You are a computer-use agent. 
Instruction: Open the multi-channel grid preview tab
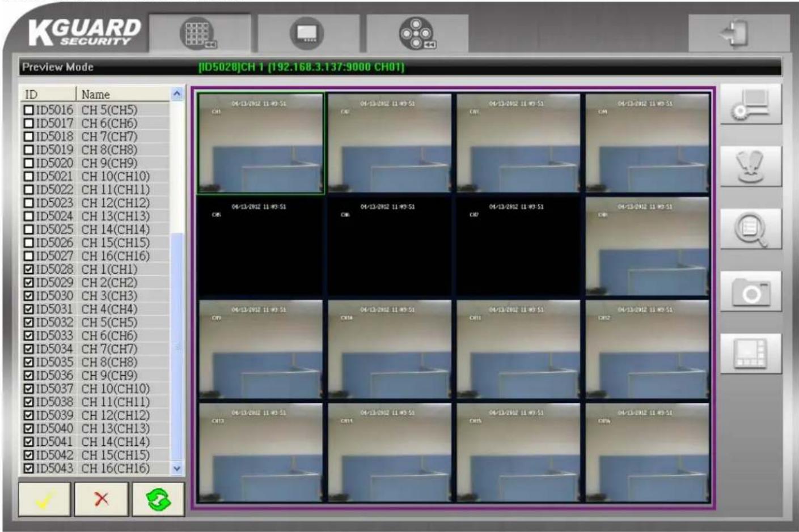pyautogui.click(x=199, y=33)
